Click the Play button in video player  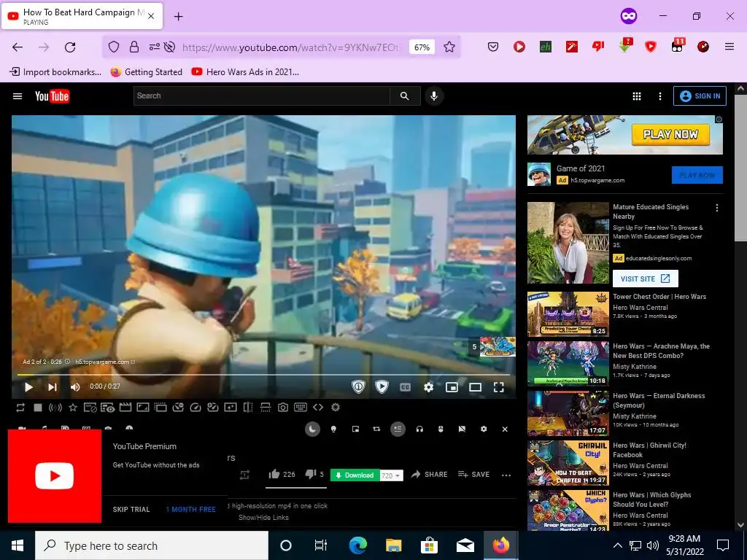coord(28,387)
